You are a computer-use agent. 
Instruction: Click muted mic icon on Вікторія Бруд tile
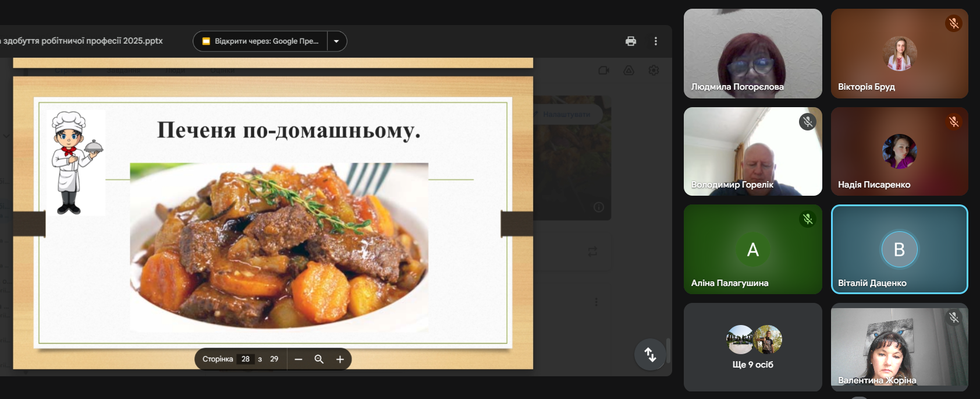click(954, 23)
